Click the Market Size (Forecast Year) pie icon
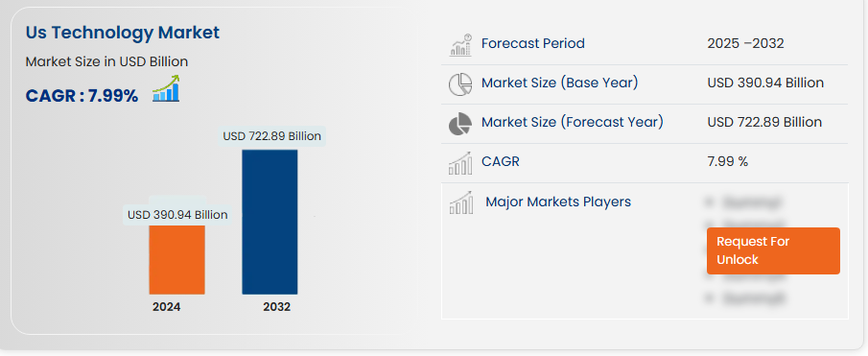 pos(460,124)
